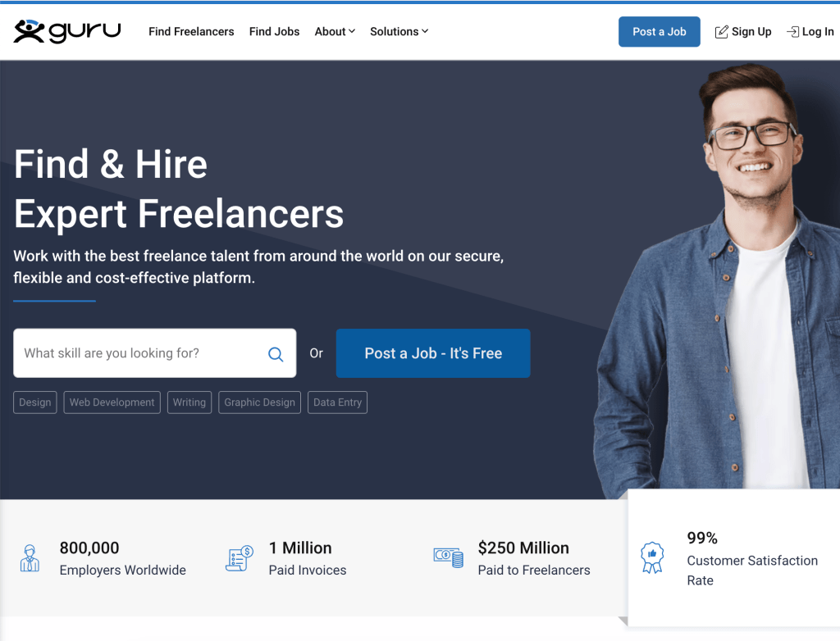
Task: Expand the Solutions dropdown menu
Action: point(399,32)
